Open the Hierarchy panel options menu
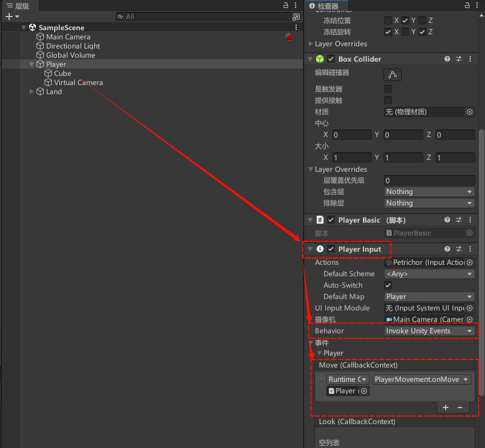Screen dimensions: 485x448 click(x=296, y=5)
